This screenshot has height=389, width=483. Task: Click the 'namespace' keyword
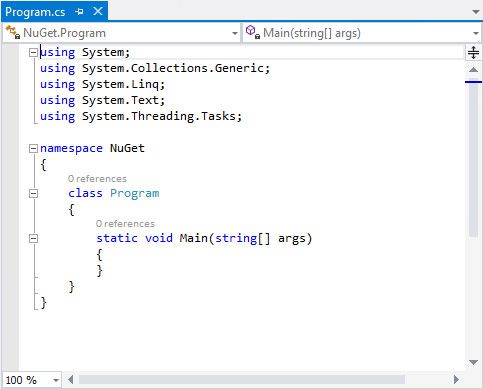pos(71,148)
